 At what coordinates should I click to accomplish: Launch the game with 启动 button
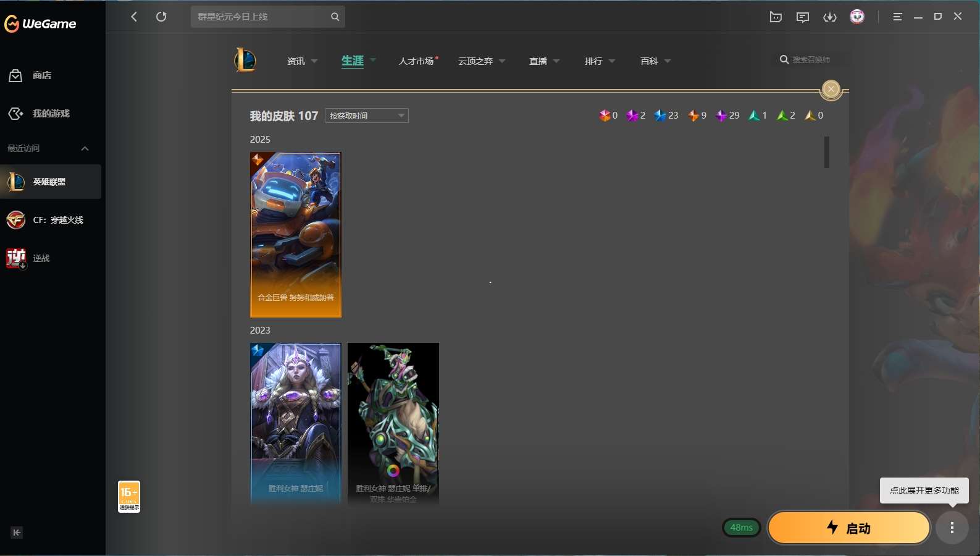pyautogui.click(x=849, y=528)
